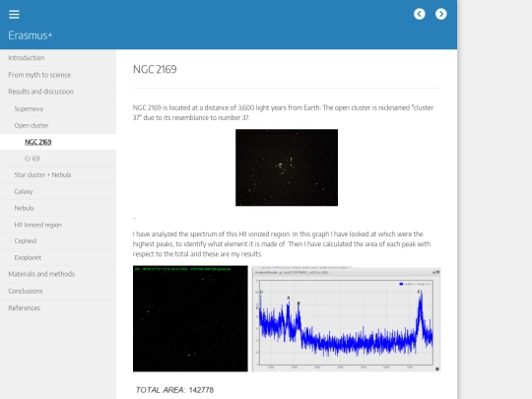The width and height of the screenshot is (532, 399).
Task: Open the Introduction section
Action: tap(58, 58)
